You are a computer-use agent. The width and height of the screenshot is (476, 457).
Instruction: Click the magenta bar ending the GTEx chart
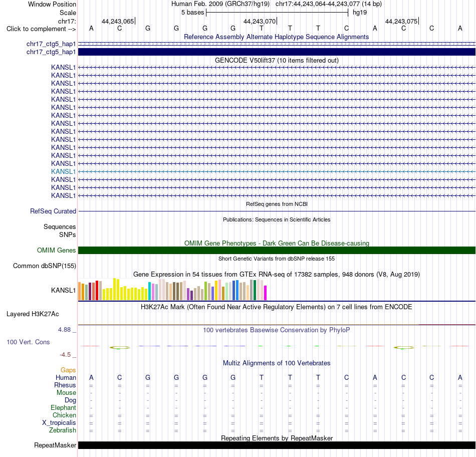click(x=266, y=293)
